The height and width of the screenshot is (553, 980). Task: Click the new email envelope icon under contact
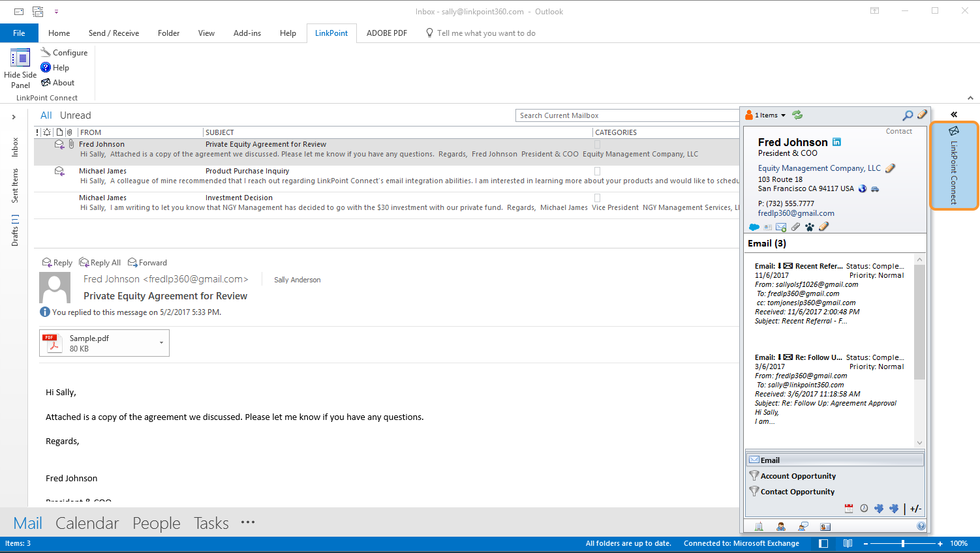[x=781, y=227]
